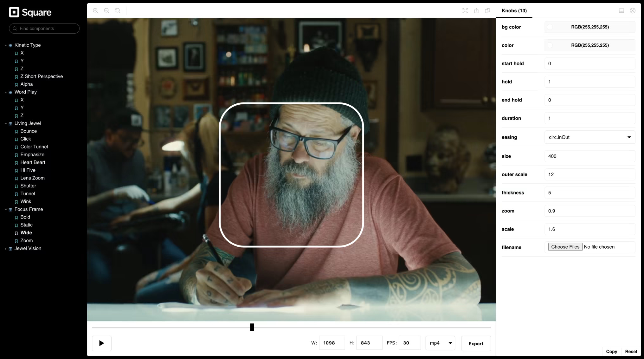Click the Choose Files button
This screenshot has width=644, height=359.
(565, 247)
